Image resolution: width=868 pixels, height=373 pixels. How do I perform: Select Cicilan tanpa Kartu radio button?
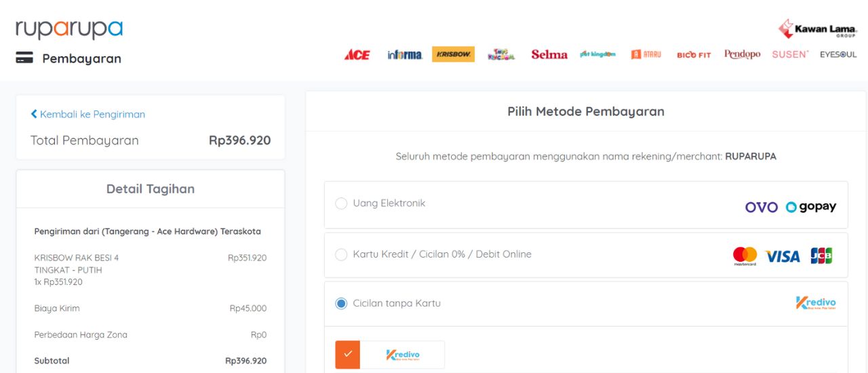[x=341, y=303]
